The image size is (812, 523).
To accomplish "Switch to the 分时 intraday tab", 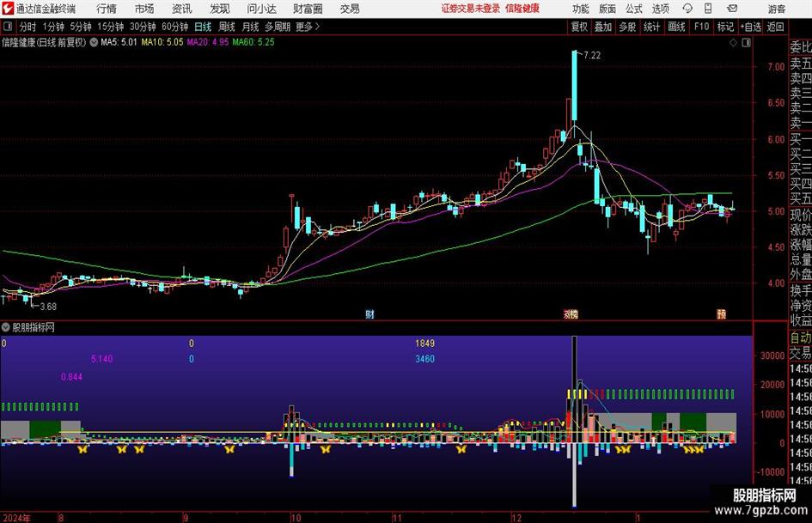I will tap(28, 27).
